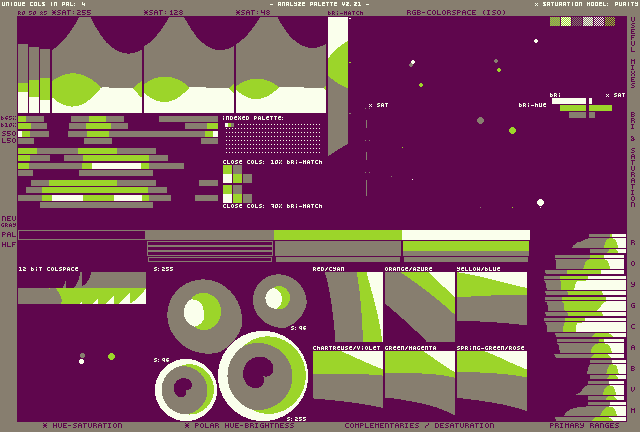Click the SAT:128 hue-brightness curve graph
Viewport: 640px width, 432px height.
click(189, 65)
